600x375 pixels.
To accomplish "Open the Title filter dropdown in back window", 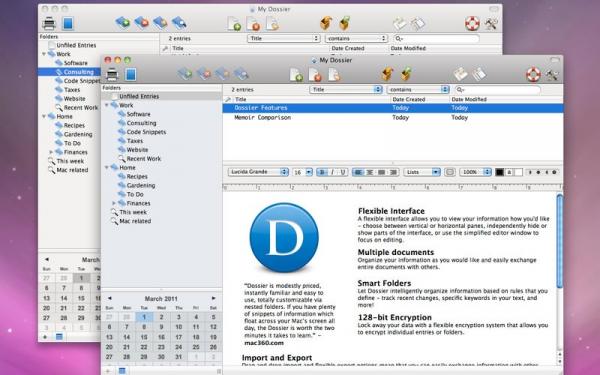I will (x=284, y=38).
